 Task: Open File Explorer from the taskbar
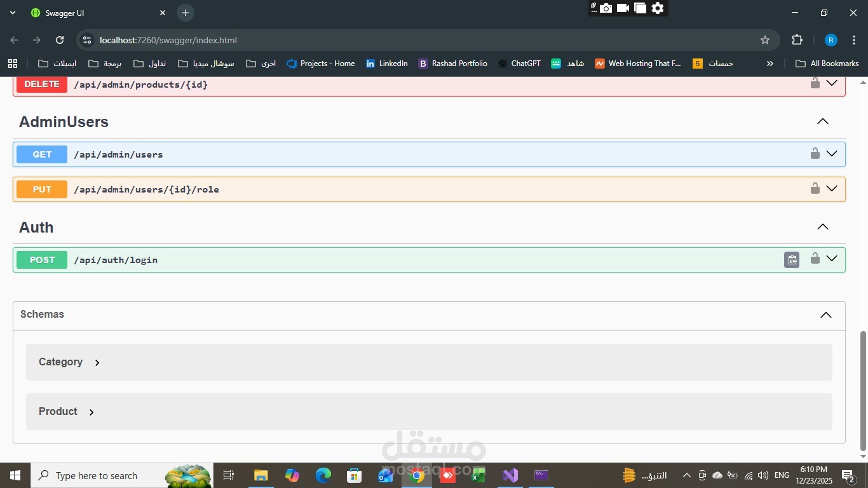(x=261, y=475)
